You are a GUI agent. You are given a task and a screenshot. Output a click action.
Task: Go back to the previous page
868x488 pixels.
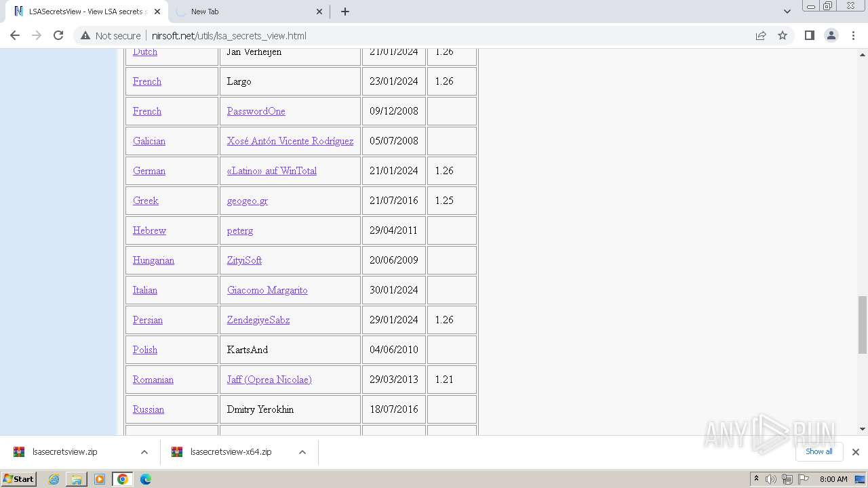pyautogui.click(x=15, y=35)
